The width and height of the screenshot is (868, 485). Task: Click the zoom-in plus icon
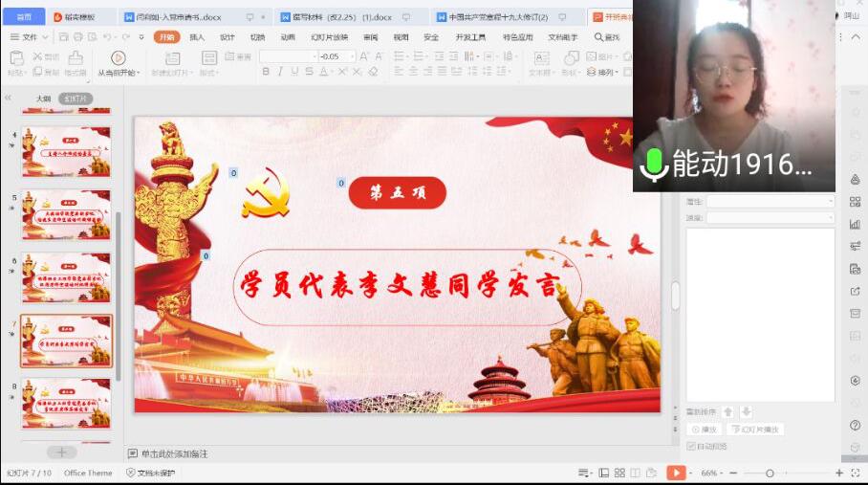(x=839, y=473)
